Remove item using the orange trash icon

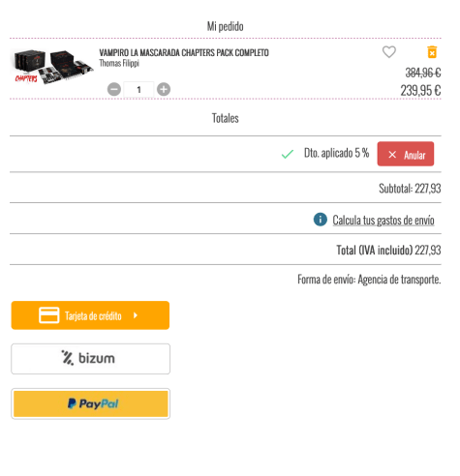[x=432, y=52]
